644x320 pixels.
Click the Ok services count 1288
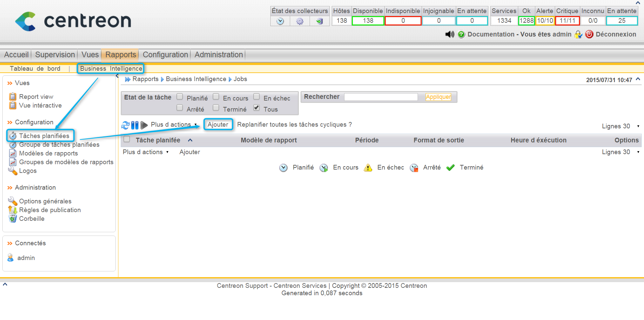(526, 21)
